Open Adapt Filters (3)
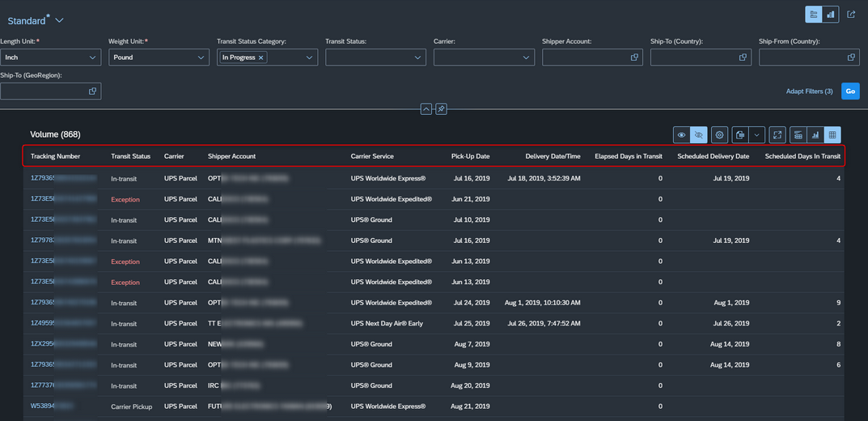Screen dimensions: 868x421 click(809, 91)
